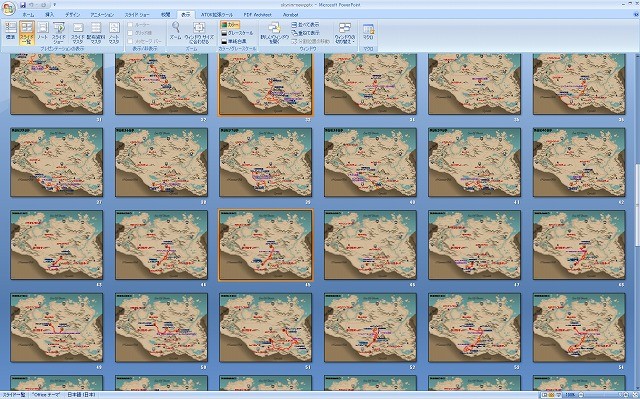
Task: Switch to the Animations (アニメーション) tab
Action: pos(102,15)
